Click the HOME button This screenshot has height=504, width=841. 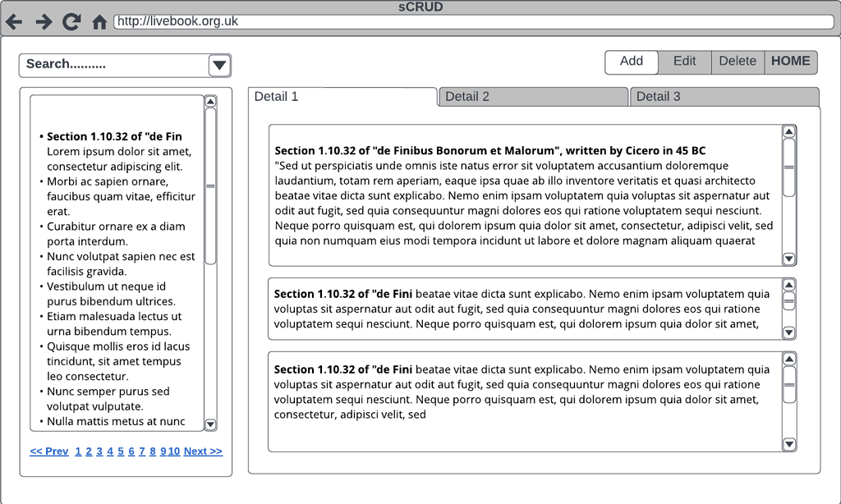790,62
